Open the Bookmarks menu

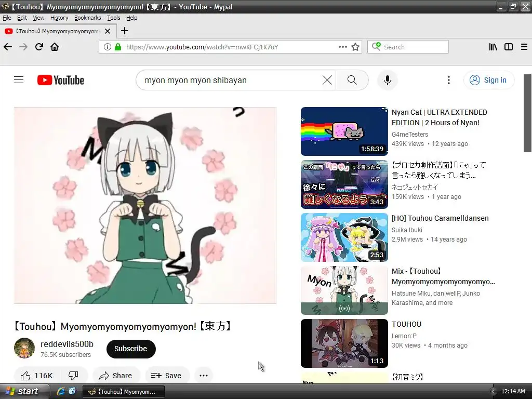(87, 18)
